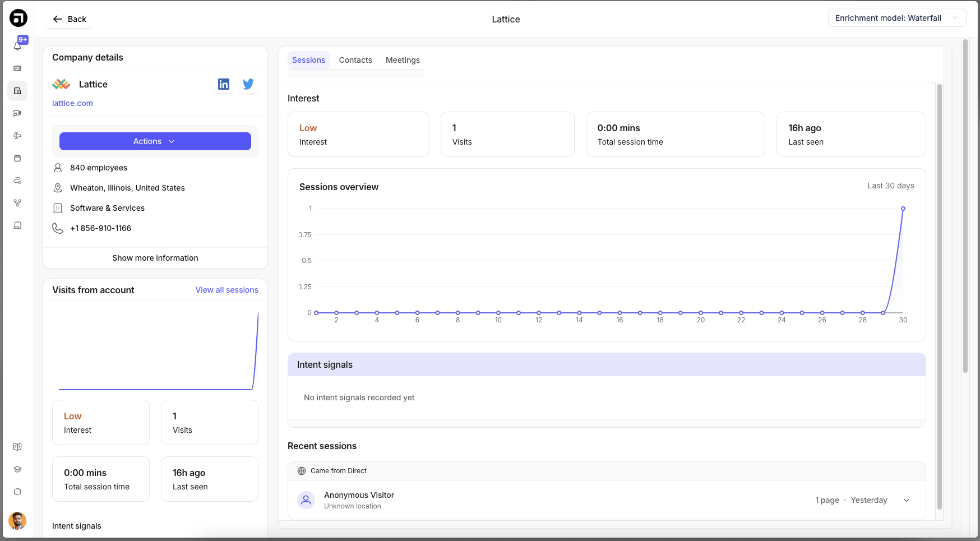Click the phone handset icon
This screenshot has width=980, height=541.
point(58,228)
